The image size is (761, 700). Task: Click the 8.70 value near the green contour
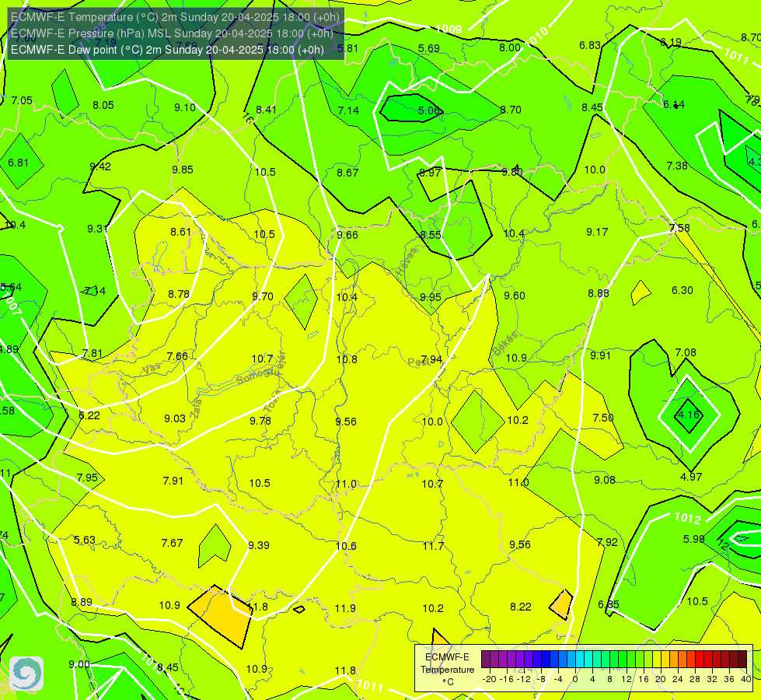[x=511, y=110]
